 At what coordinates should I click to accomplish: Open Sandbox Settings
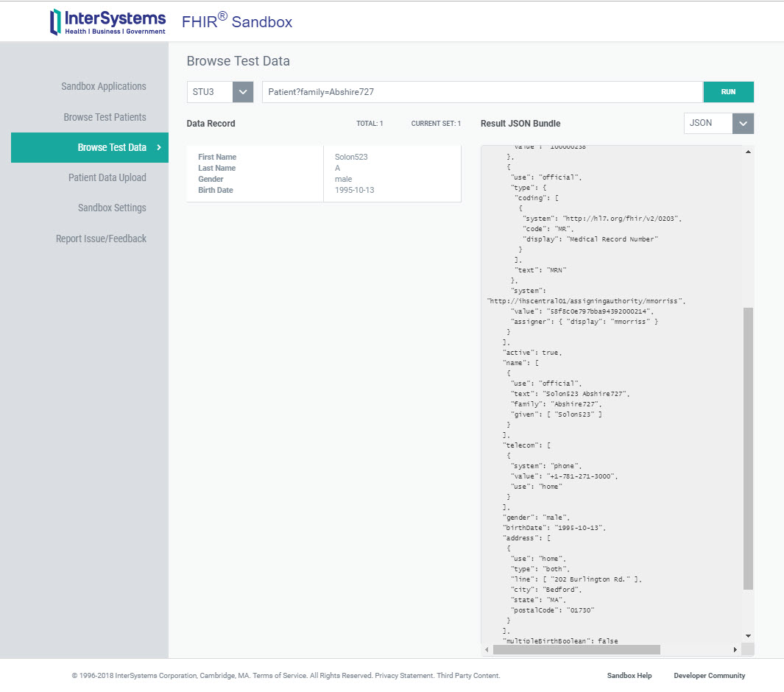tap(112, 208)
